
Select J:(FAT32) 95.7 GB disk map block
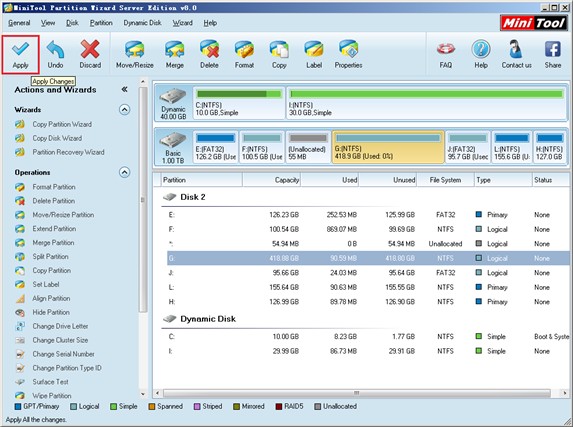pos(468,147)
